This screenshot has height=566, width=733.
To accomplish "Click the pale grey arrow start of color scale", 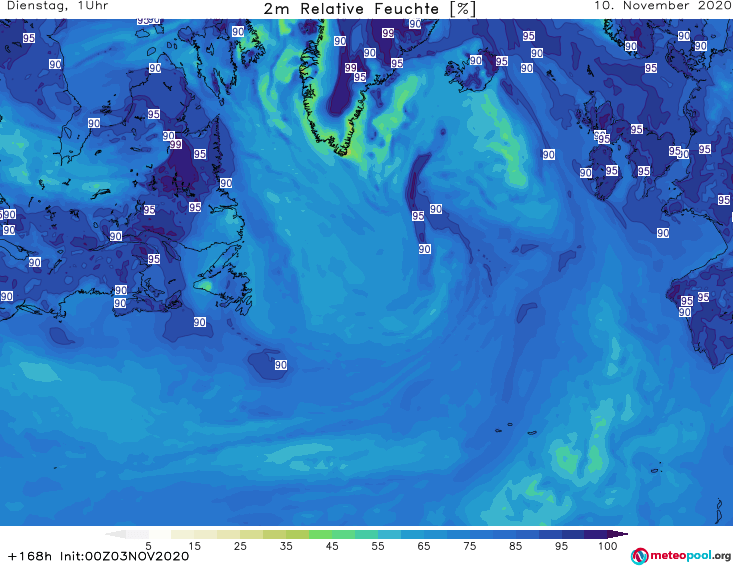I will [115, 534].
